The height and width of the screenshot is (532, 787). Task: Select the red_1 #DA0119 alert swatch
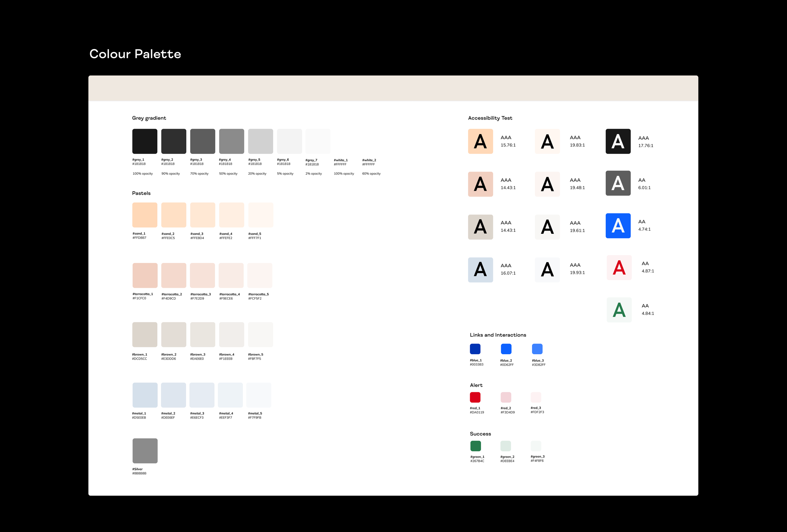[475, 397]
